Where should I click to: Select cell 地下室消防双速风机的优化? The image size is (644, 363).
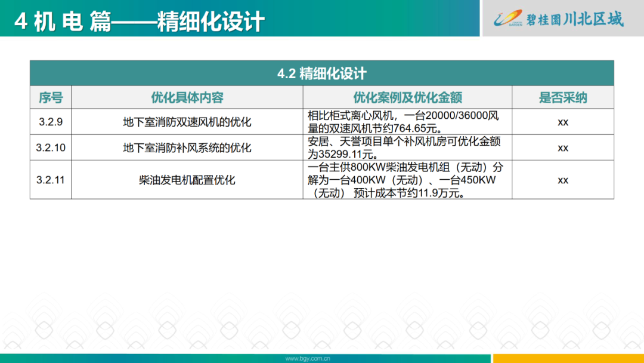coord(188,121)
